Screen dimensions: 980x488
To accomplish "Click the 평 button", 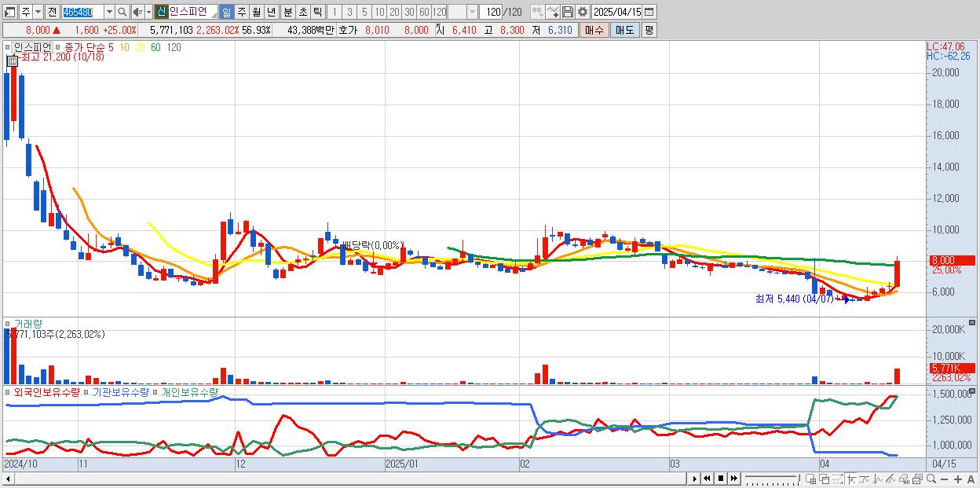I will [649, 29].
